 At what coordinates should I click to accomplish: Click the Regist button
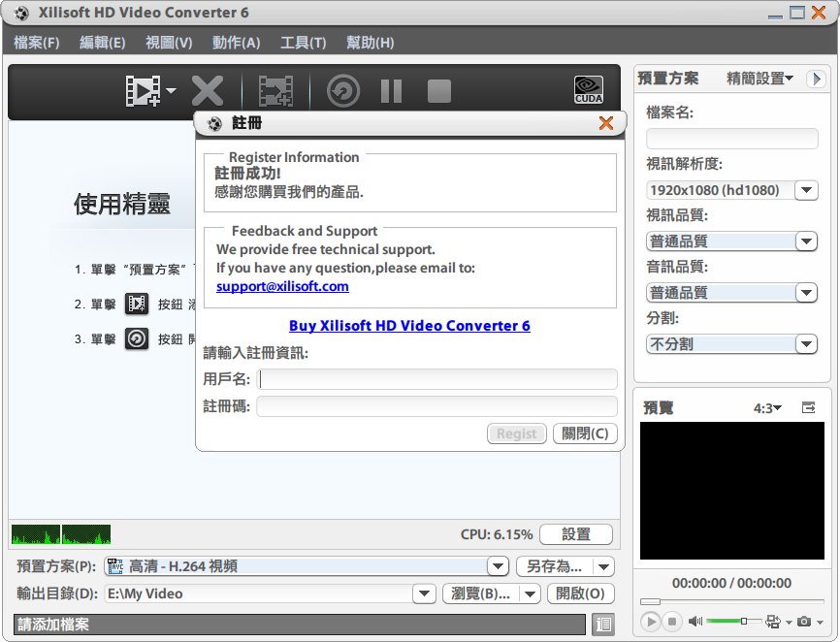pos(516,433)
